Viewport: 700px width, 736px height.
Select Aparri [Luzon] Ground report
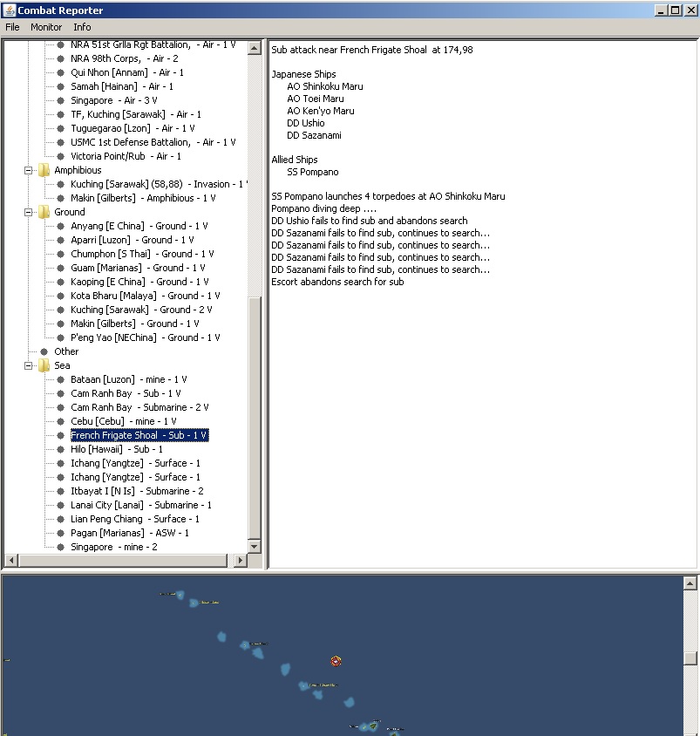(133, 240)
